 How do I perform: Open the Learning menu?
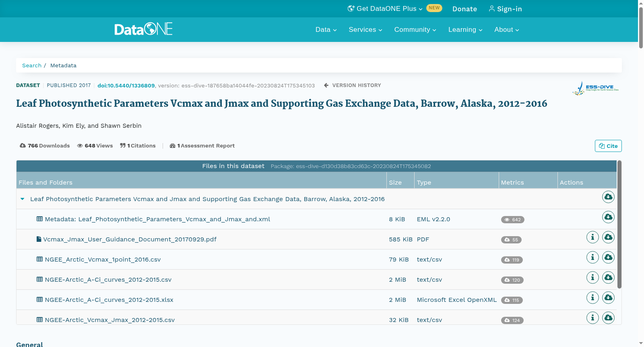[x=465, y=29]
